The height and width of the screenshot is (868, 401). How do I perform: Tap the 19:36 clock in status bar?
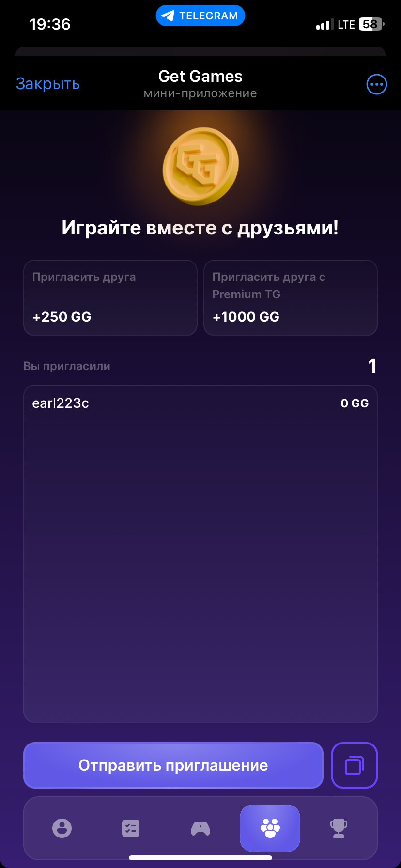click(50, 24)
